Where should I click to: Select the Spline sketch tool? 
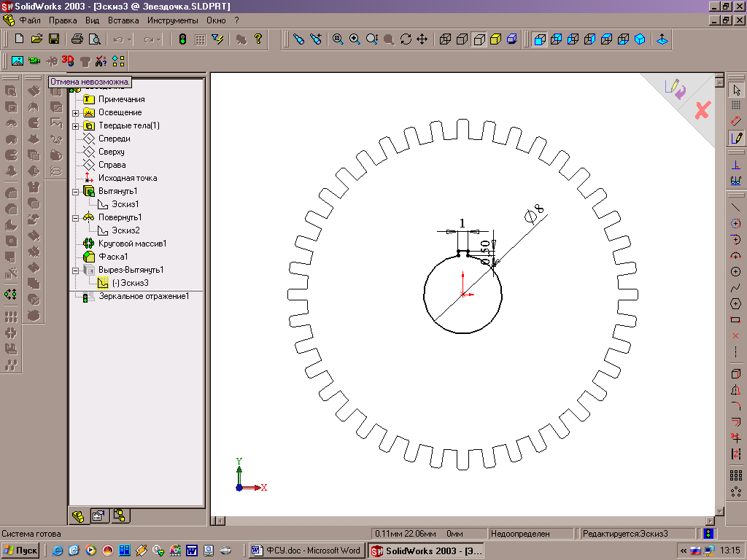click(x=736, y=287)
